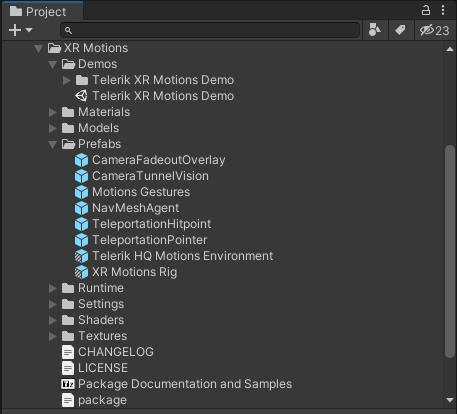Click the XR Motions open folder icon

click(54, 48)
